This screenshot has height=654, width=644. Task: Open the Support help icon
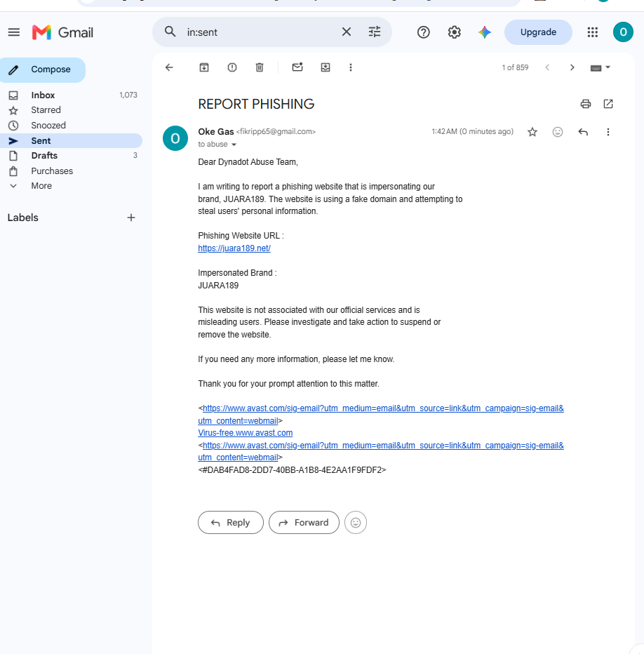(x=423, y=32)
